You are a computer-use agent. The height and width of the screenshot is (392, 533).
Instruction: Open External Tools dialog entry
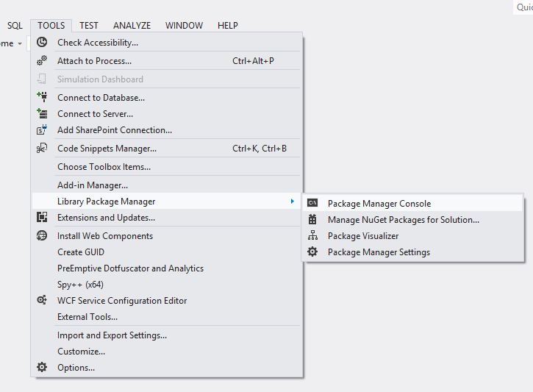[x=87, y=317]
